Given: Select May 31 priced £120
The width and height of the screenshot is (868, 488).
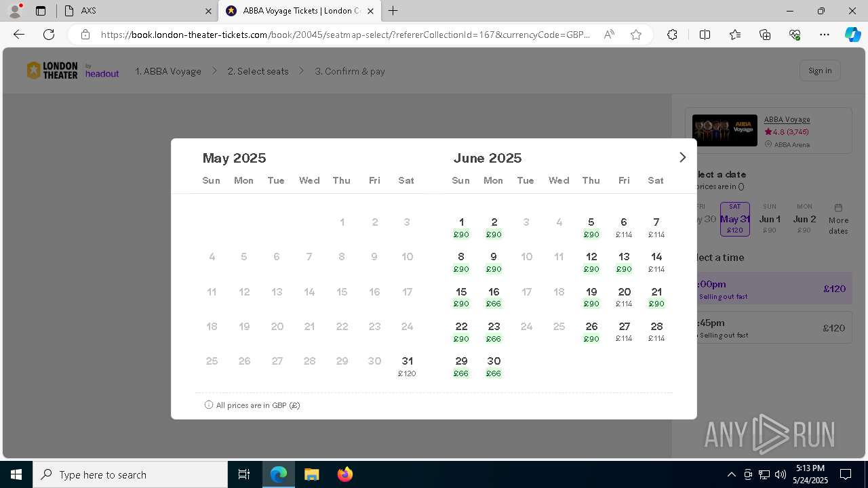Looking at the screenshot, I should (x=407, y=366).
